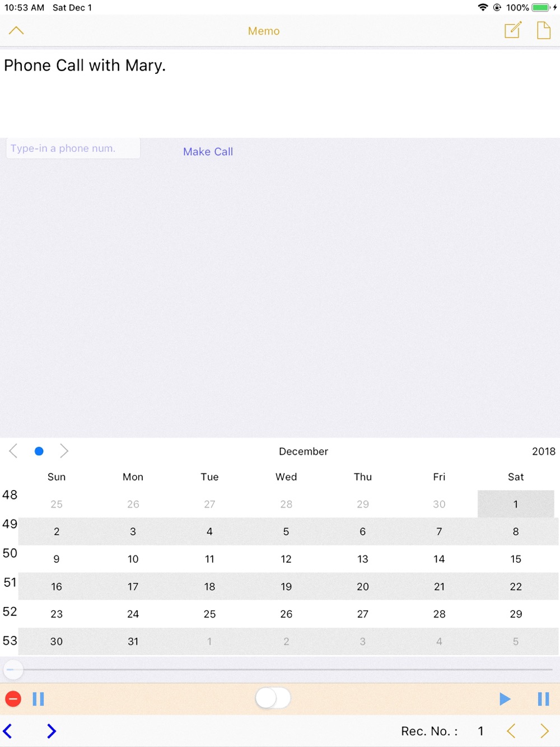Jump to today with the blue dot

(x=39, y=451)
